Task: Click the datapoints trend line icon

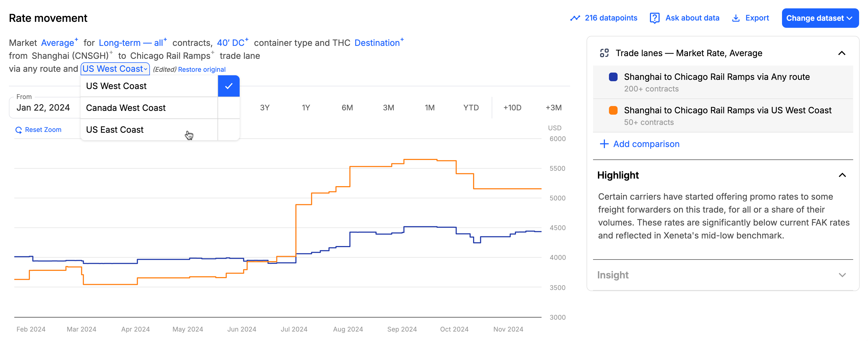Action: pos(575,18)
